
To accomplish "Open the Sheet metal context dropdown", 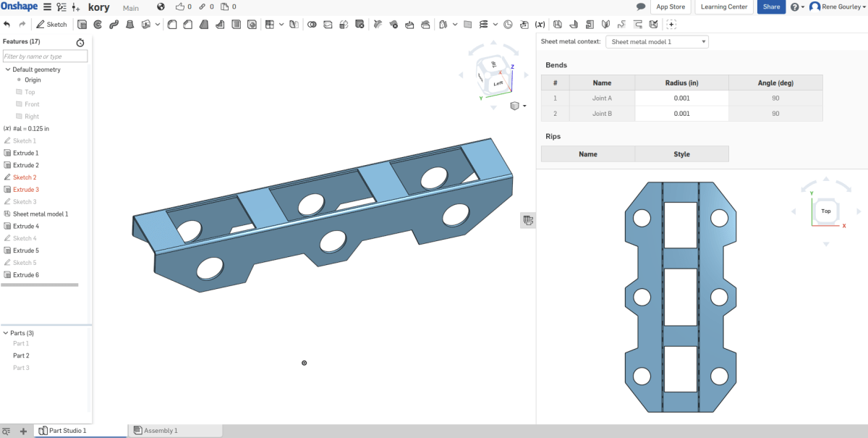I will tap(656, 41).
